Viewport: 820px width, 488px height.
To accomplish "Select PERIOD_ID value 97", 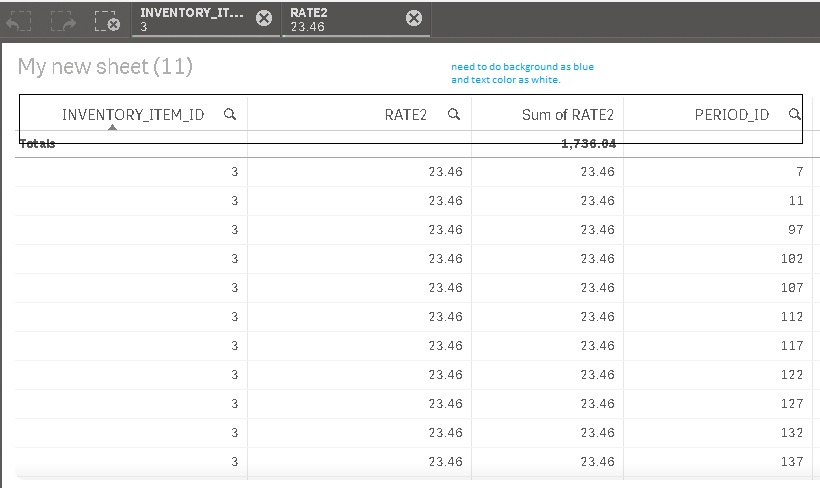I will pyautogui.click(x=795, y=230).
